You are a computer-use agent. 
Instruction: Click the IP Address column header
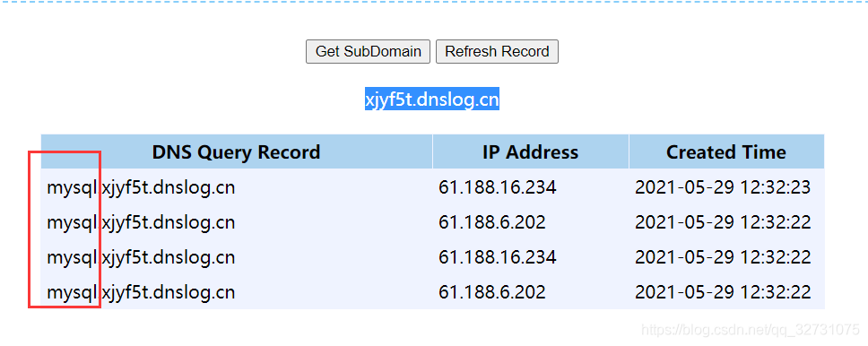point(530,151)
